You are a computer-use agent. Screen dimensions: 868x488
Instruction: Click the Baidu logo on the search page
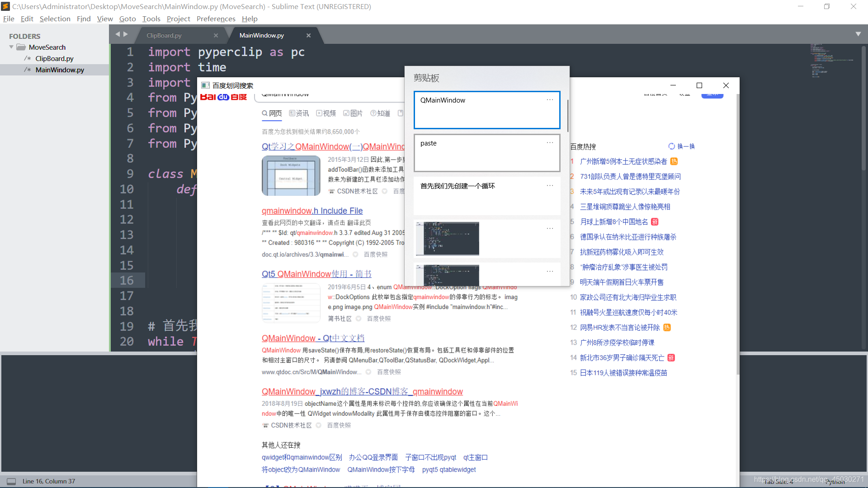[223, 96]
